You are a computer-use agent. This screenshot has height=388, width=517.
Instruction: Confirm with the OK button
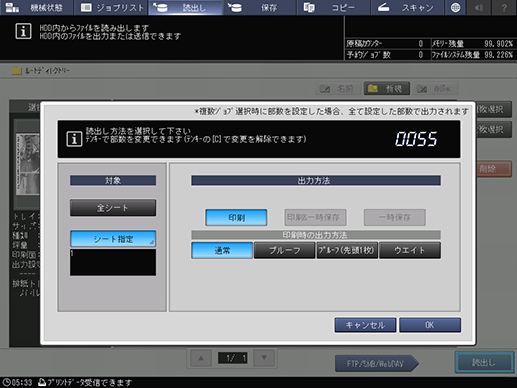[430, 325]
